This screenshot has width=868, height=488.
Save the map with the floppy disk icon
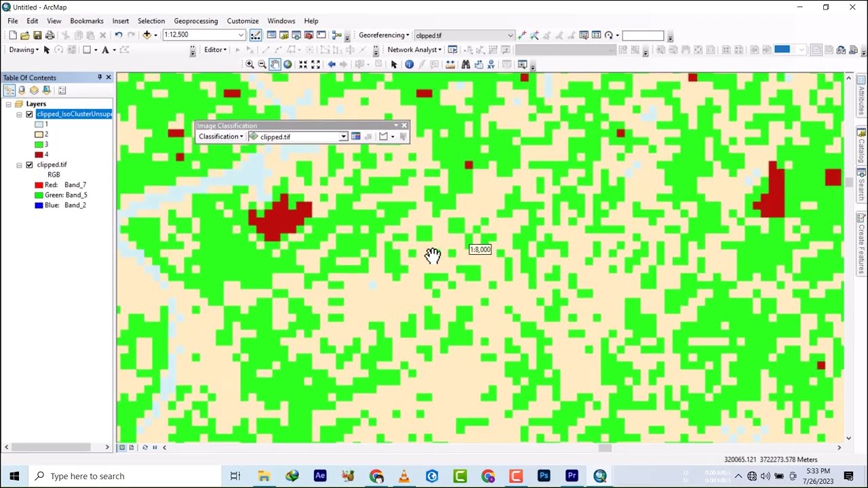(37, 35)
